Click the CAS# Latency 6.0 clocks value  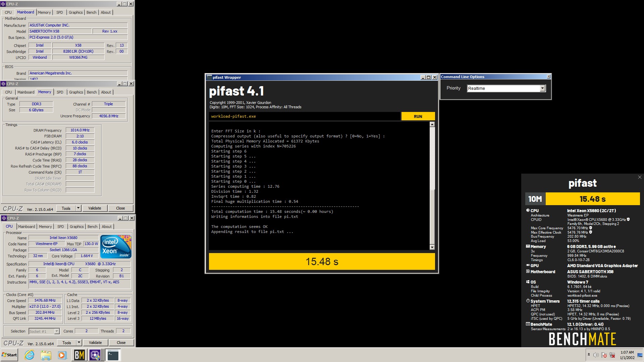pyautogui.click(x=80, y=142)
